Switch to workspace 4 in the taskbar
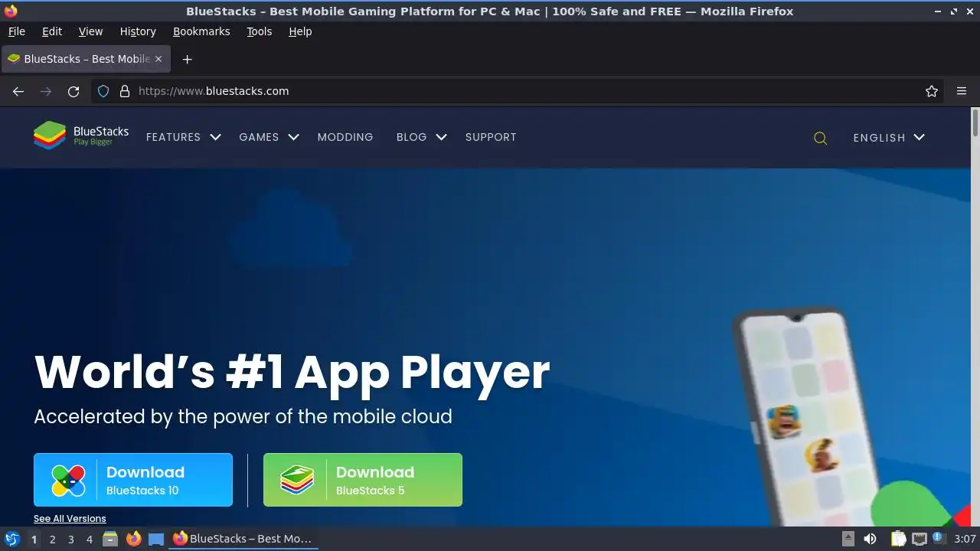This screenshot has height=551, width=980. (x=89, y=539)
